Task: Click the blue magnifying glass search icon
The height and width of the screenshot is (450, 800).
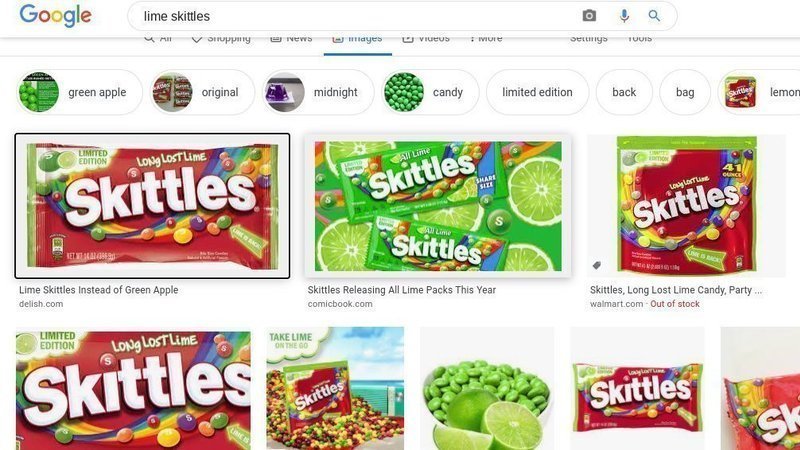Action: point(654,16)
